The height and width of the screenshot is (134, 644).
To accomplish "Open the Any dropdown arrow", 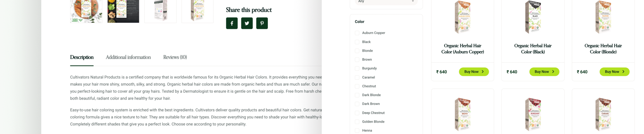I will pyautogui.click(x=413, y=1).
